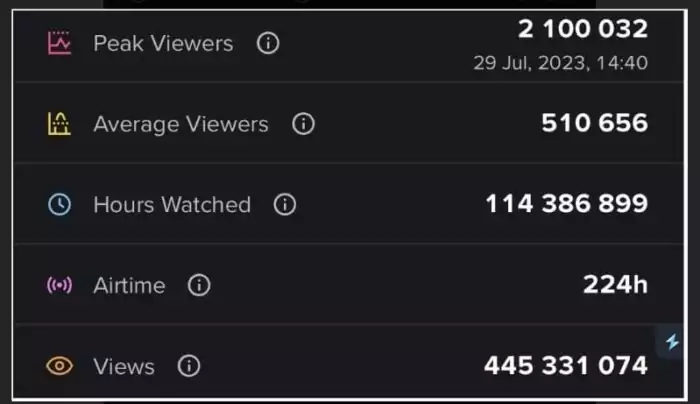This screenshot has width=700, height=404.
Task: Select the Peak Viewers label
Action: [x=163, y=43]
